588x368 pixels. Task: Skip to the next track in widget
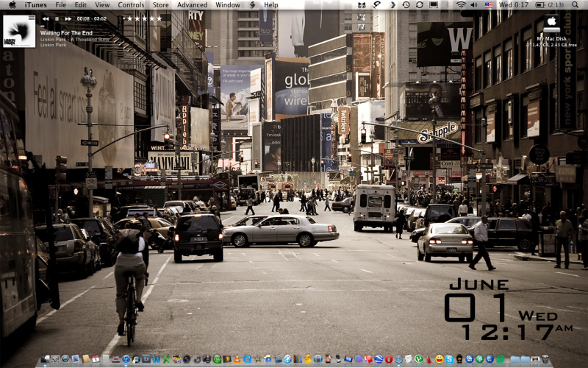(x=68, y=18)
